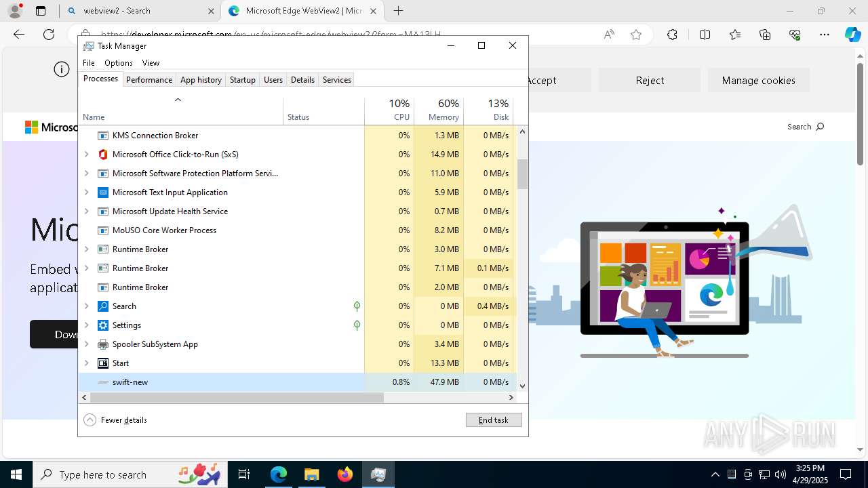This screenshot has height=488, width=868.
Task: Click the Start process icon
Action: coord(103,363)
